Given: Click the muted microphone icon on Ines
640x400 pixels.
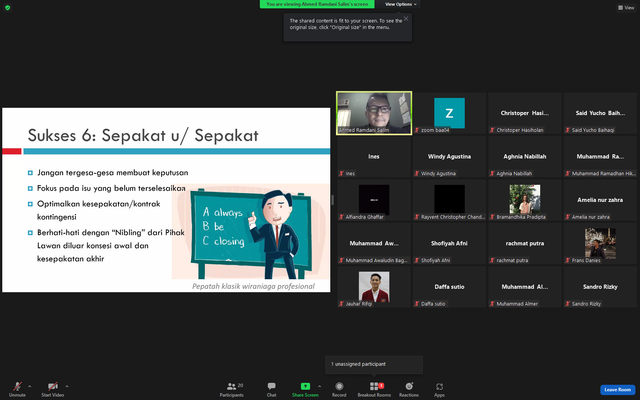Looking at the screenshot, I should tap(342, 173).
